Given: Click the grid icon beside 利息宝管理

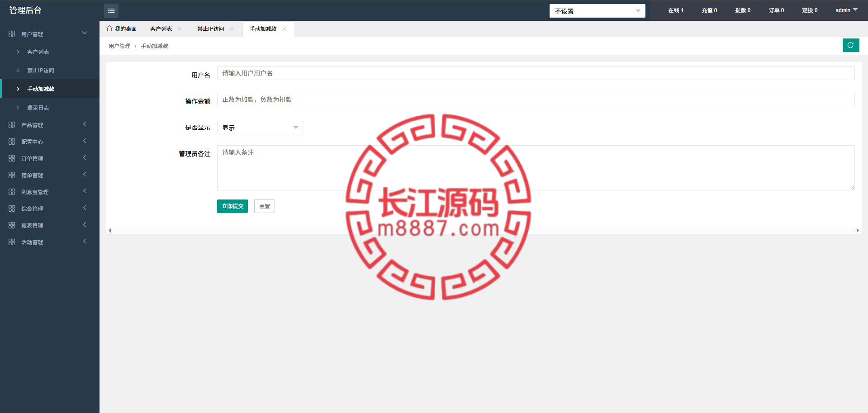Looking at the screenshot, I should [x=12, y=192].
